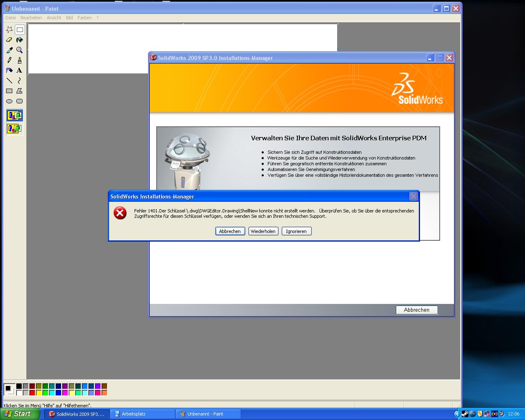Click the disconnected network tray icon

tap(487, 414)
